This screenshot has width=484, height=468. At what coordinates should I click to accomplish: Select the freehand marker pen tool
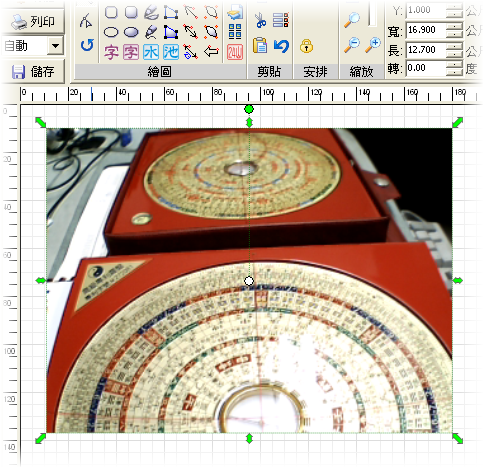pyautogui.click(x=151, y=32)
